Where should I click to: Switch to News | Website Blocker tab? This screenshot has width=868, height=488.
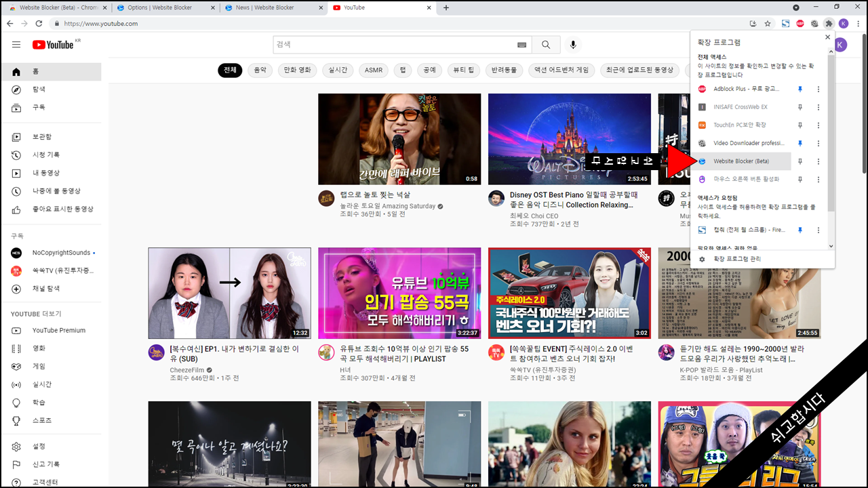[274, 7]
